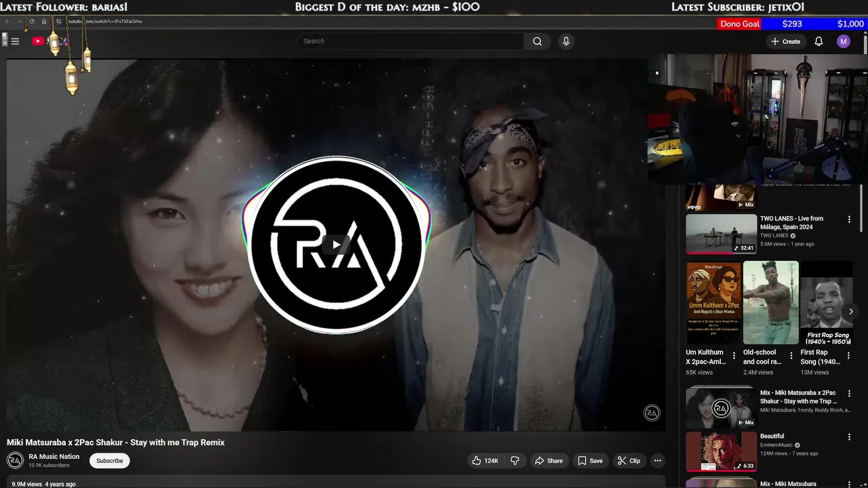This screenshot has width=868, height=488.
Task: Open the Mix - Miki Matsuraba x 2Pac thumbnail
Action: click(722, 408)
